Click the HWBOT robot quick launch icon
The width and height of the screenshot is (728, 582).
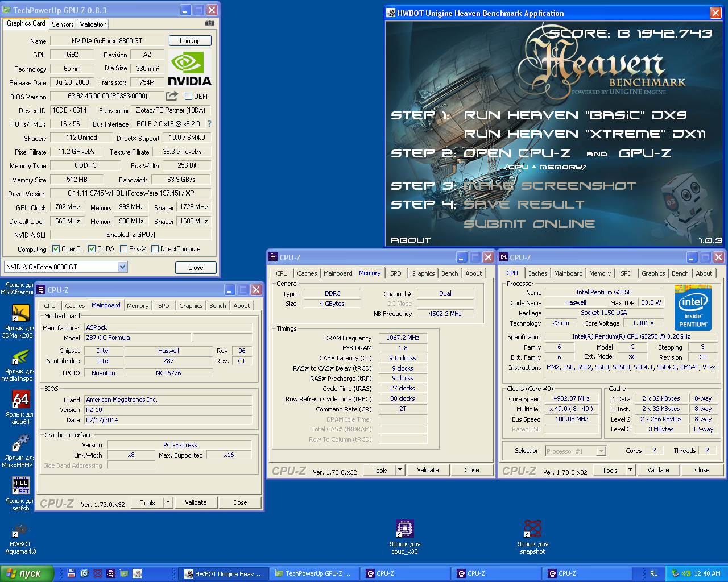tap(137, 573)
